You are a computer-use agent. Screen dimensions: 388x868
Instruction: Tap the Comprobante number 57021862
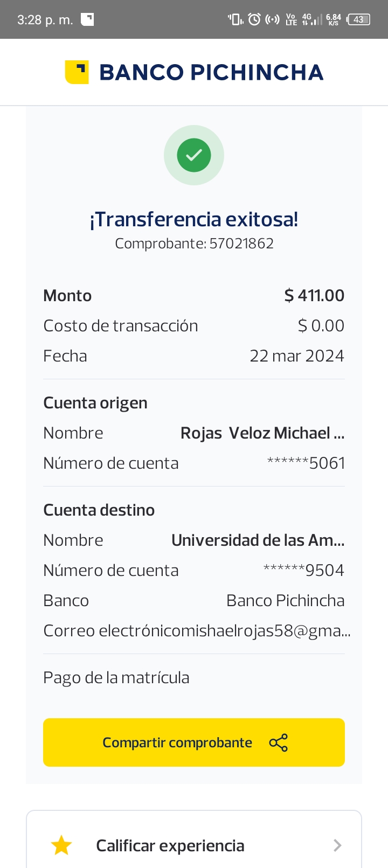pos(241,244)
